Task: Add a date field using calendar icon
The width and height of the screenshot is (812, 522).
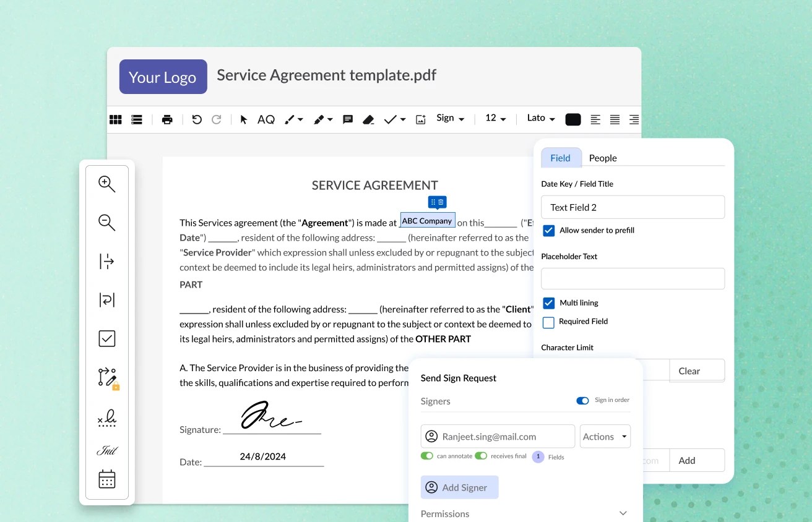Action: coord(107,479)
